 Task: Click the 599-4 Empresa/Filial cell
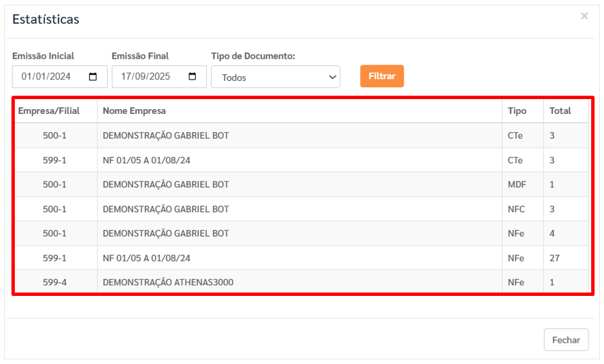click(55, 282)
